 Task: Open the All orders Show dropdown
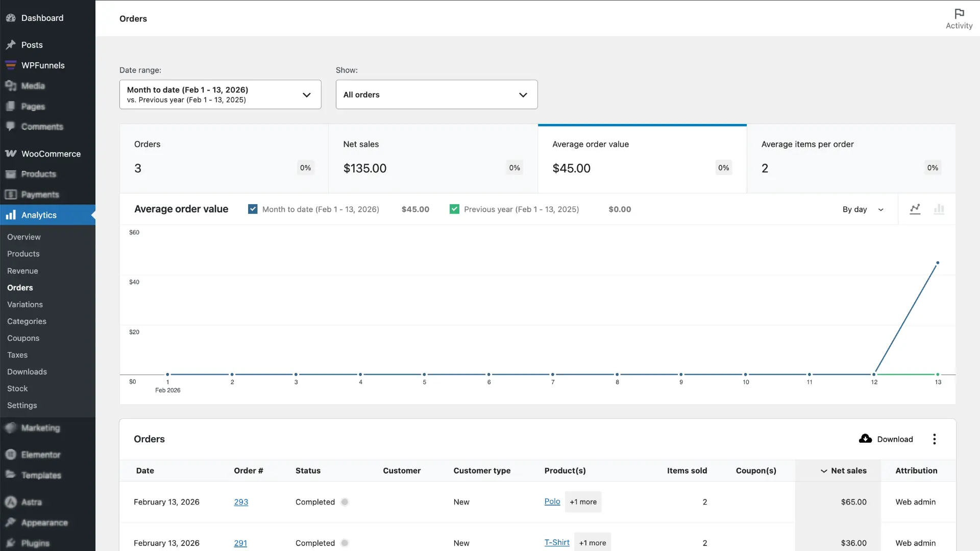[x=436, y=94]
